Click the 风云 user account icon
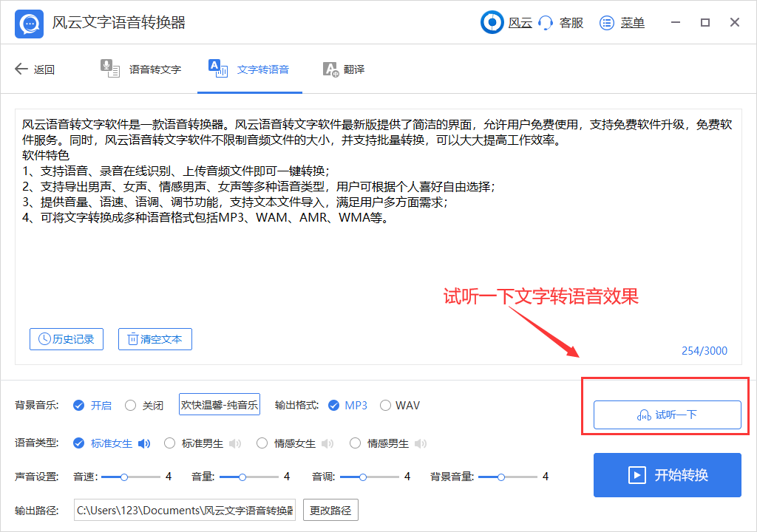Viewport: 757px width, 532px height. [492, 23]
